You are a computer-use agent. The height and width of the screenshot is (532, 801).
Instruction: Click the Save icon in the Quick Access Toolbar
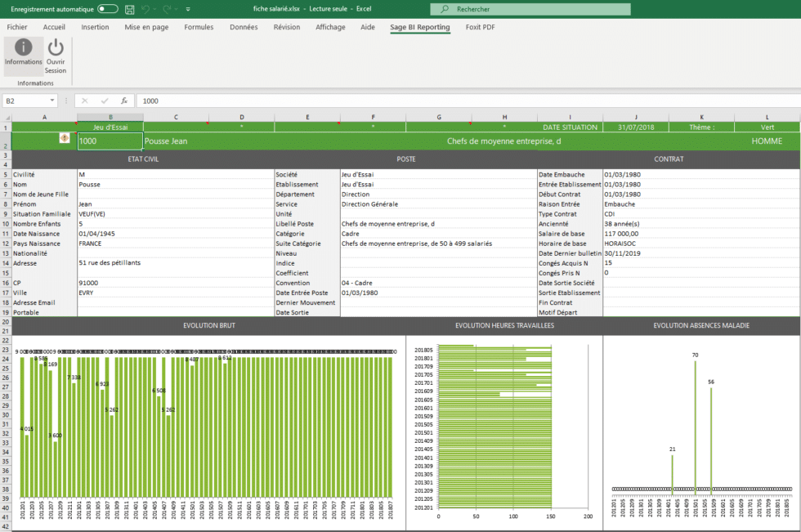[x=129, y=9]
